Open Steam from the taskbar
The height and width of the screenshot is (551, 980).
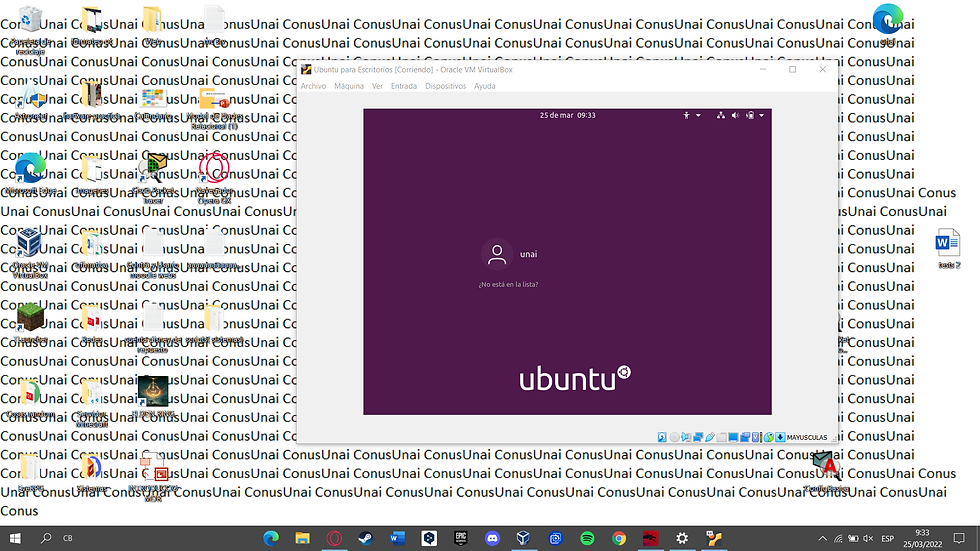(x=366, y=538)
